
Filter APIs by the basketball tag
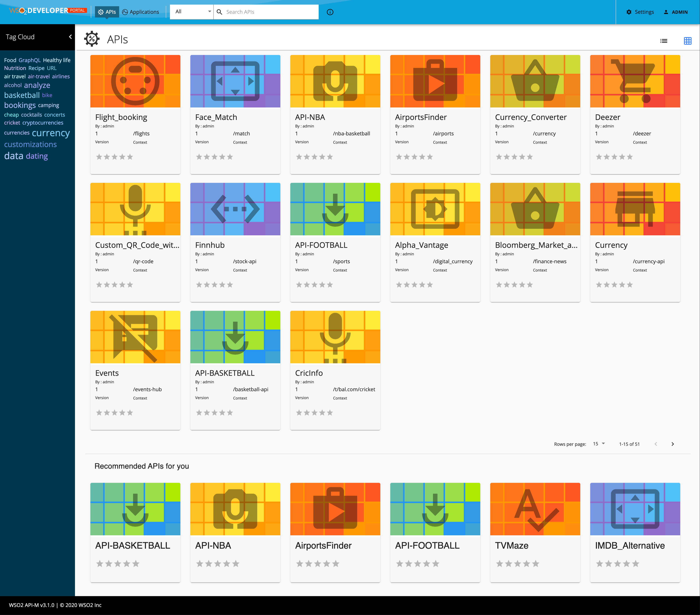click(22, 95)
